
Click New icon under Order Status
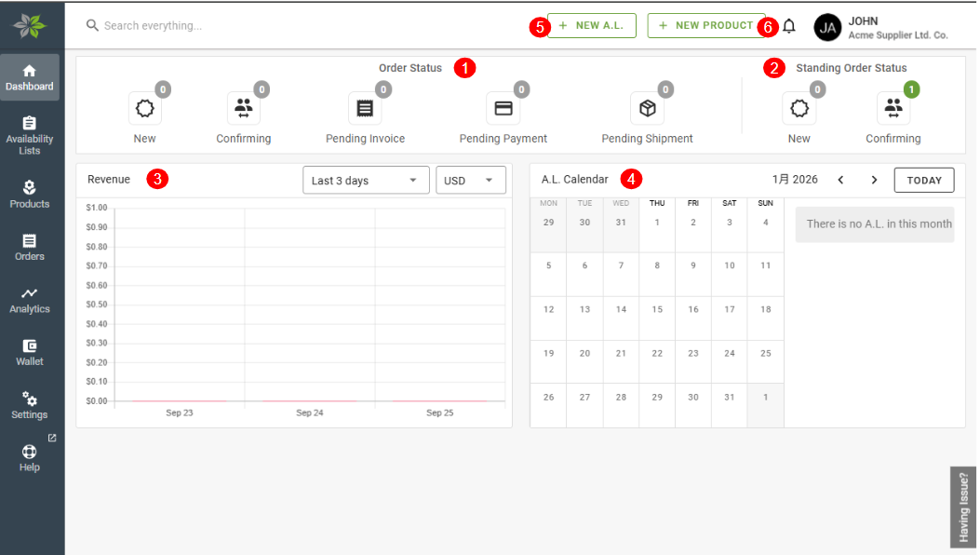click(145, 109)
